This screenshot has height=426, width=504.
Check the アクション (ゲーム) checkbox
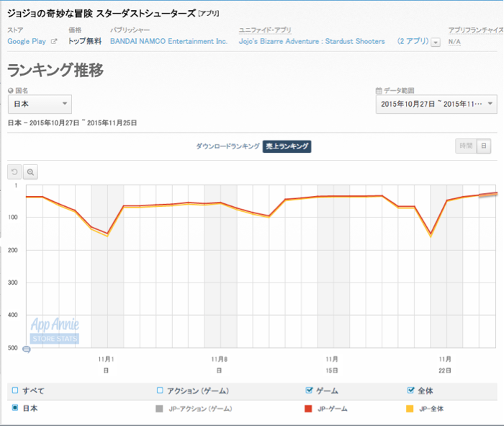[160, 390]
